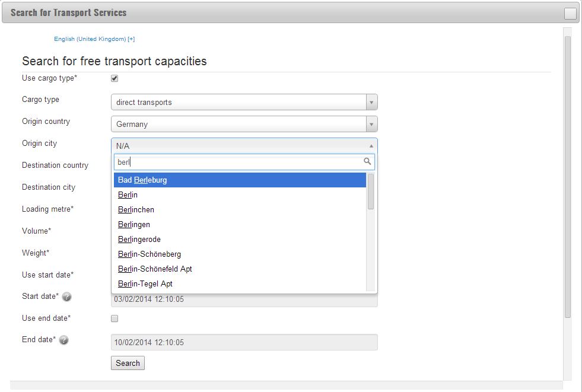Screen dimensions: 582x392
Task: Click the search magnifier icon in city filter
Action: pos(367,161)
